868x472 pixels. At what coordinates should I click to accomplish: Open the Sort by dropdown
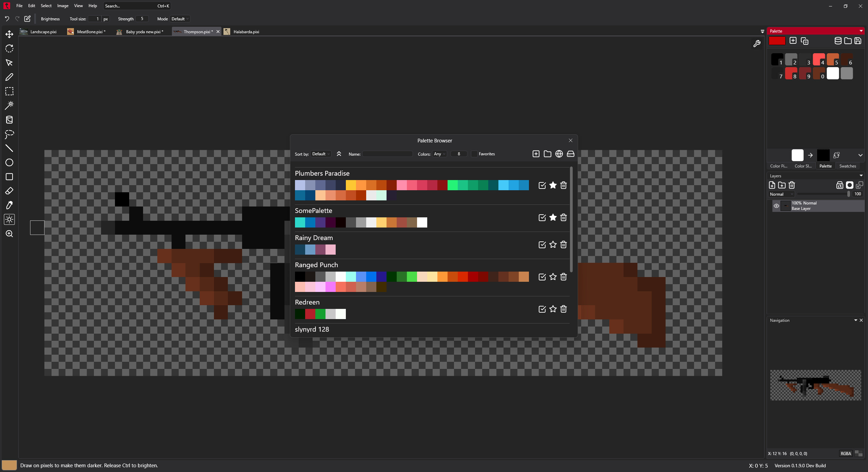(320, 154)
